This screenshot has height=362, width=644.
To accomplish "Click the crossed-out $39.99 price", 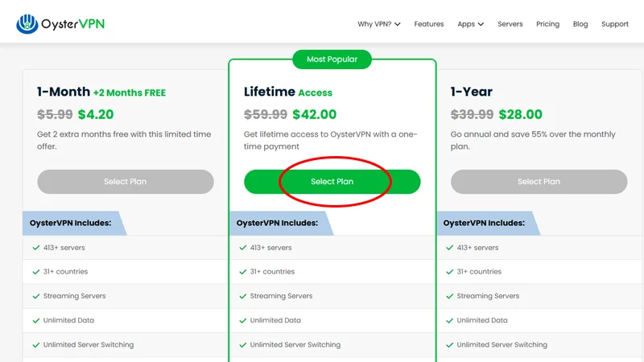I will coord(472,114).
